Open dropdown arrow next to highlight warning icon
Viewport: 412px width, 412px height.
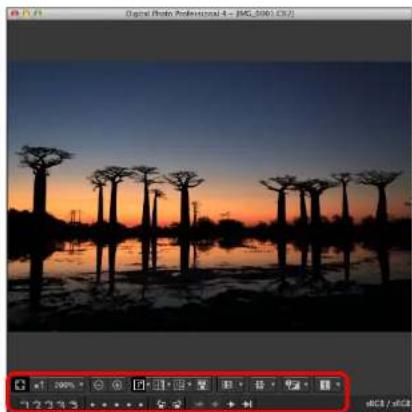pyautogui.click(x=306, y=385)
